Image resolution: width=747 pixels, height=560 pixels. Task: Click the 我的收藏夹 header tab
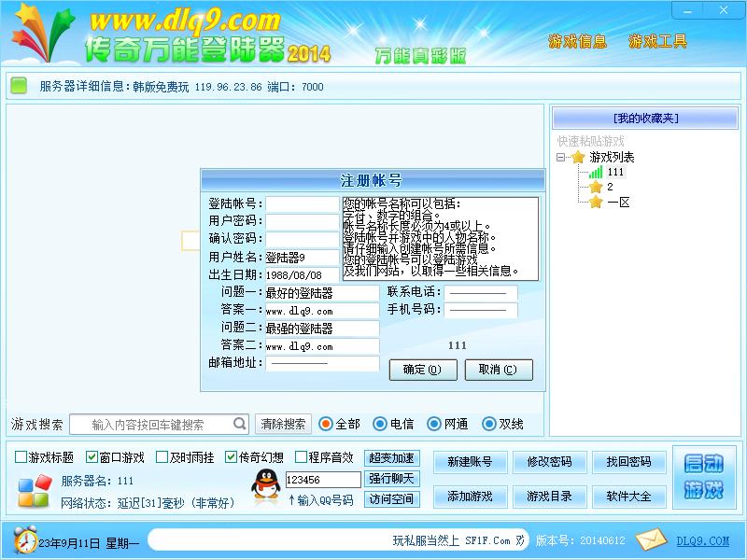coord(645,118)
